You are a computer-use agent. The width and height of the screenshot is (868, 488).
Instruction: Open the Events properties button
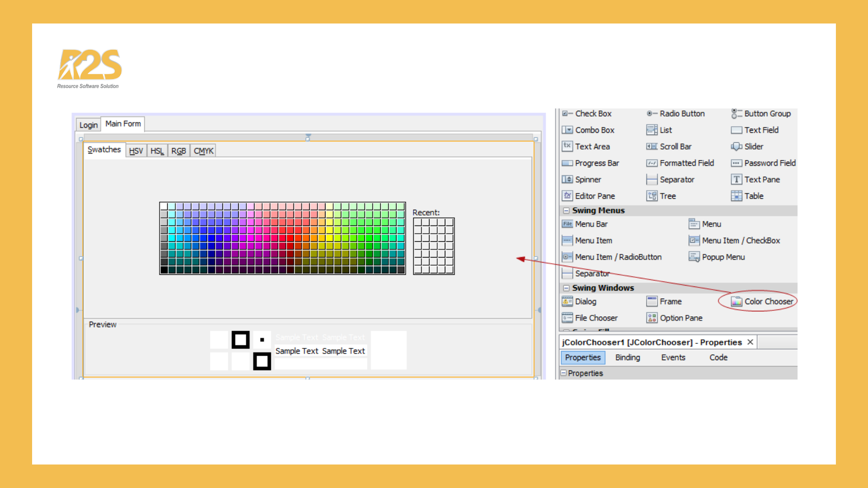coord(673,357)
